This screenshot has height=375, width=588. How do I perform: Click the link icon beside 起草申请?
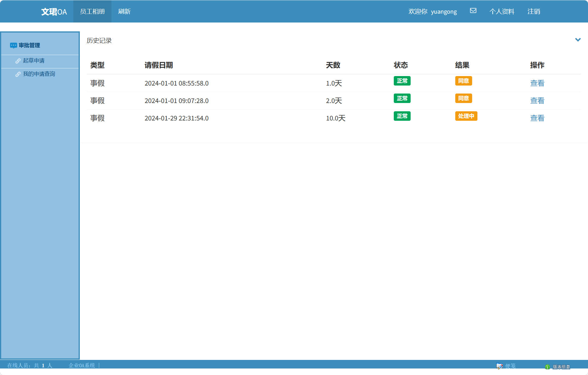point(18,61)
